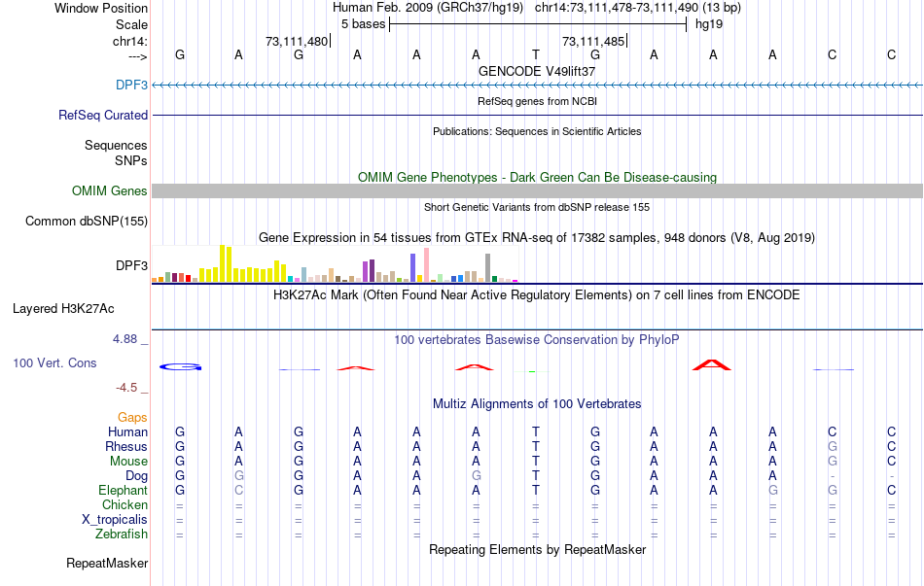Click the Dog alignment row label
The image size is (924, 586).
click(136, 476)
